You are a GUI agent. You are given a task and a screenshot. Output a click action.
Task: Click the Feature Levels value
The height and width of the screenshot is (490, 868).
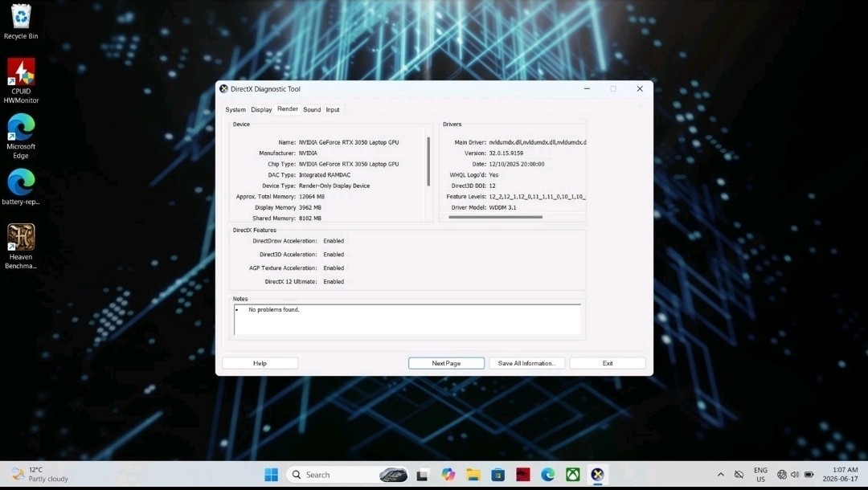click(x=537, y=196)
